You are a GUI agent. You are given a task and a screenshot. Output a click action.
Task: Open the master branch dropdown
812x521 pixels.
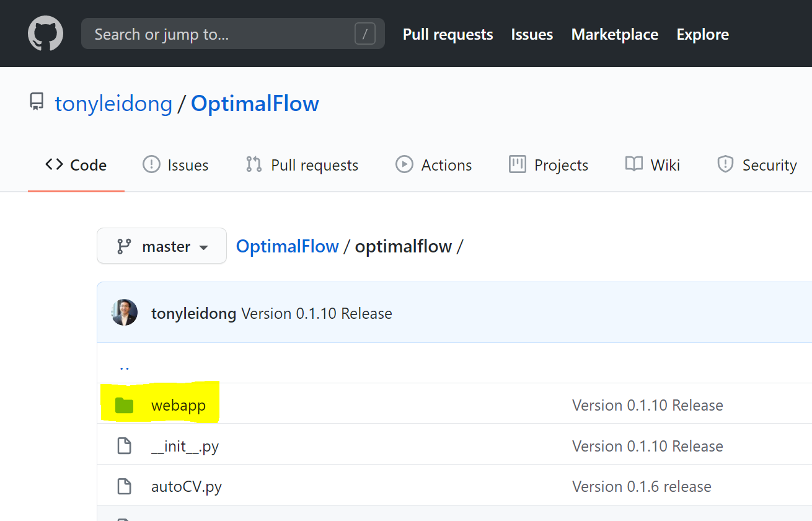click(x=162, y=246)
